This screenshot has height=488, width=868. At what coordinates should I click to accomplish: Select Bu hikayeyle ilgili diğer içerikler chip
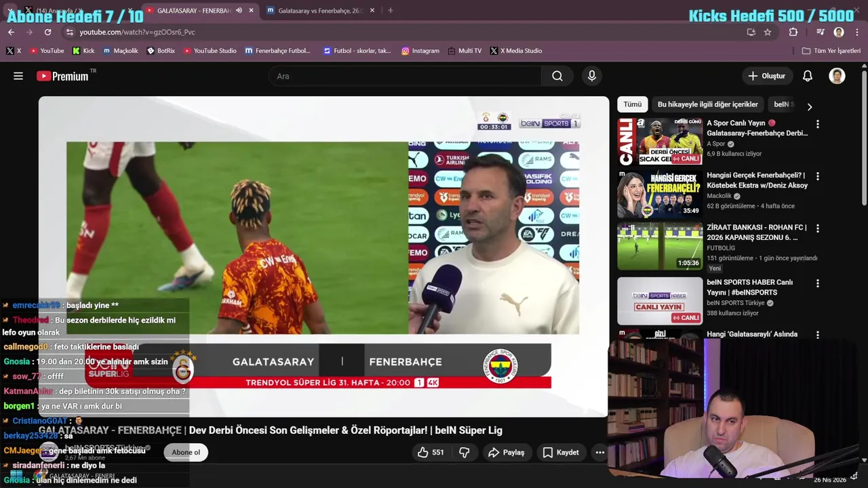[x=707, y=104]
